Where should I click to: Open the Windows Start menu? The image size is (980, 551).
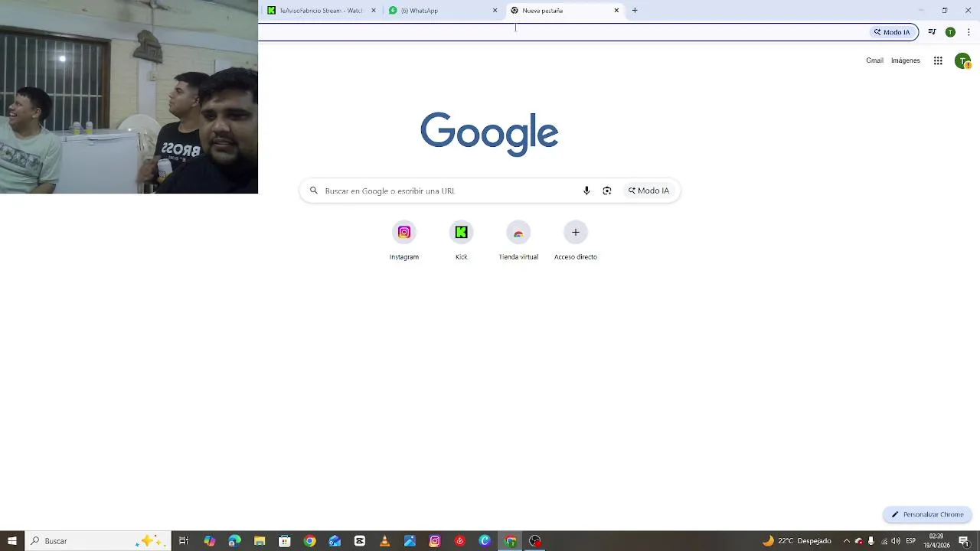coord(12,541)
